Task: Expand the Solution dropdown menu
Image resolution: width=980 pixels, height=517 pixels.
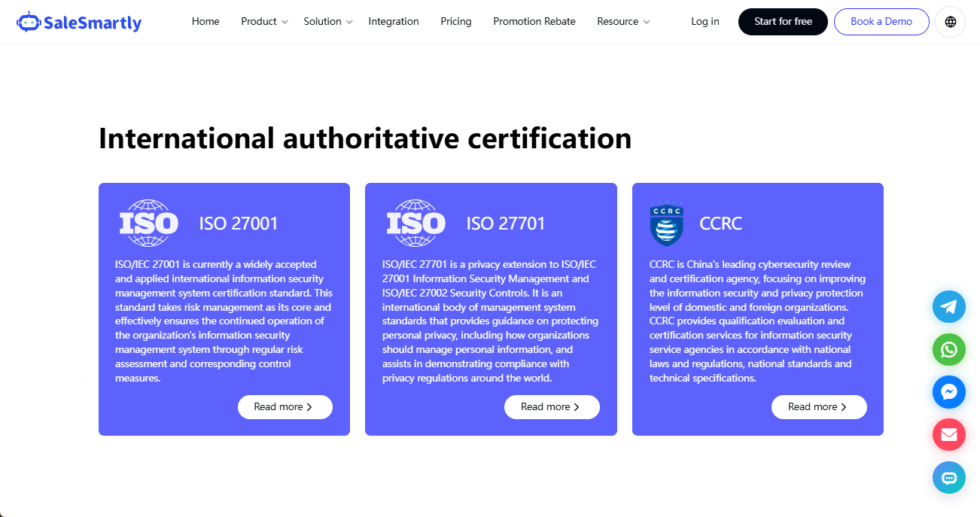Action: 328,22
